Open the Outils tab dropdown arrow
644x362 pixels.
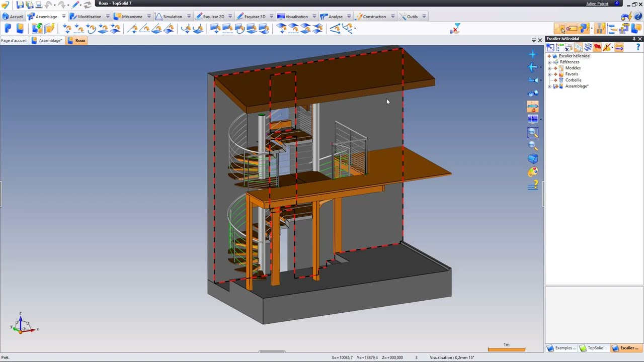[x=424, y=17]
